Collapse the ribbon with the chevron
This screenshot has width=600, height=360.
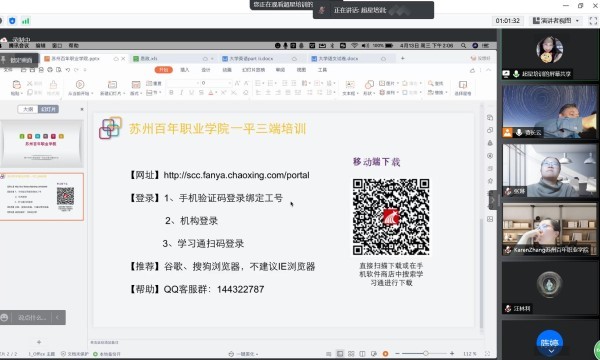[x=489, y=70]
